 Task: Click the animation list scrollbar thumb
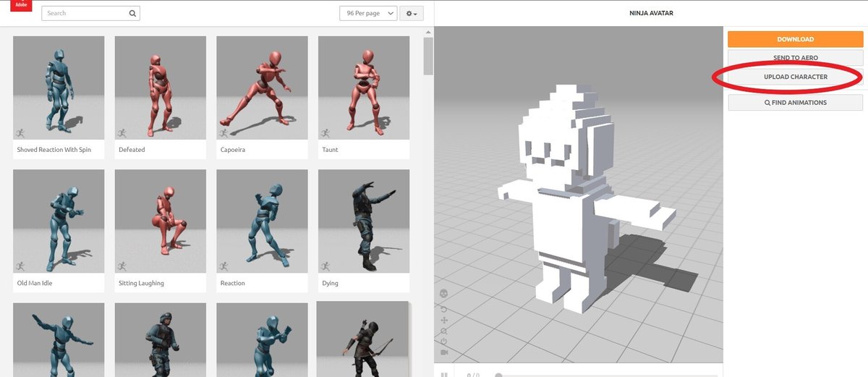pos(428,56)
